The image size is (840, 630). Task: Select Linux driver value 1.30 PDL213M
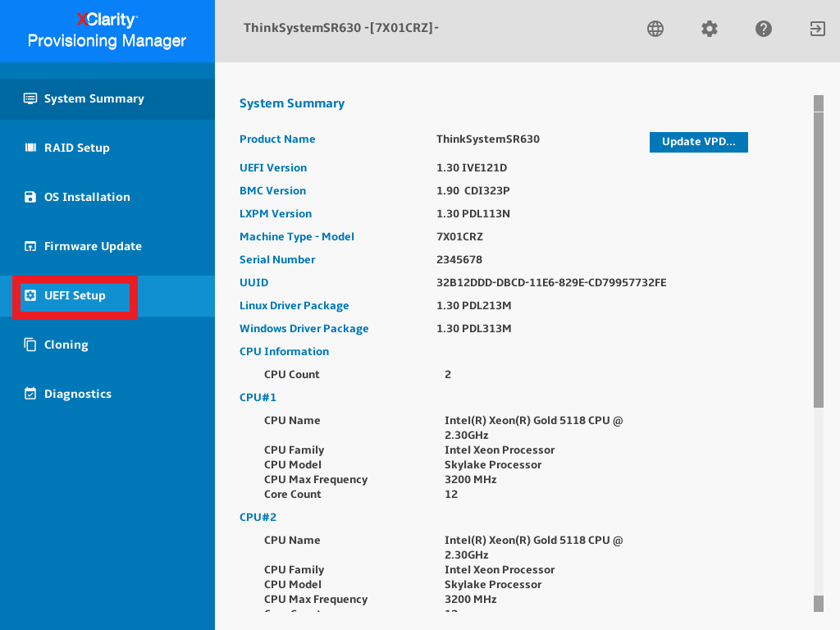pos(474,306)
